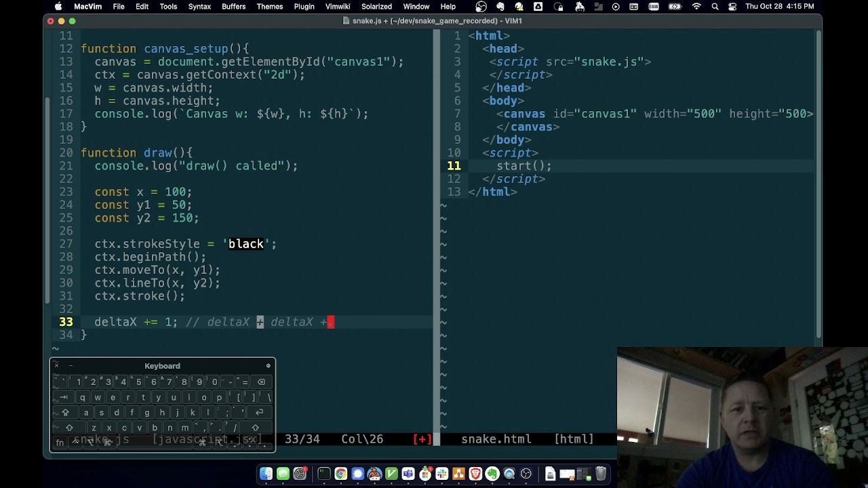Open Control Center in menu bar

(x=733, y=6)
